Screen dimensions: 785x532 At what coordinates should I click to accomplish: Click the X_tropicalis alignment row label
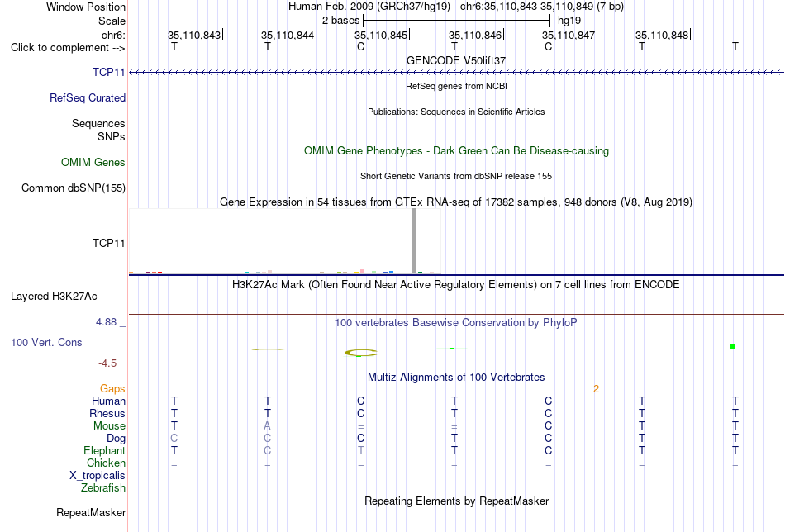coord(98,476)
